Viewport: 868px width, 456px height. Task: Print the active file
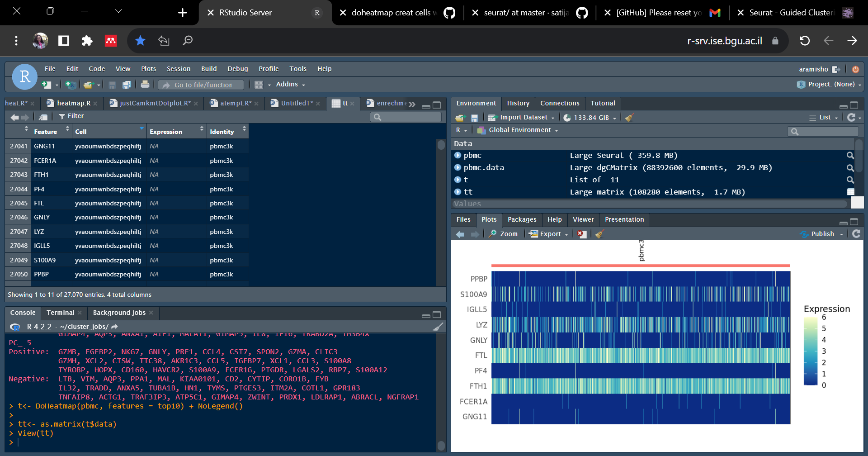coord(145,85)
